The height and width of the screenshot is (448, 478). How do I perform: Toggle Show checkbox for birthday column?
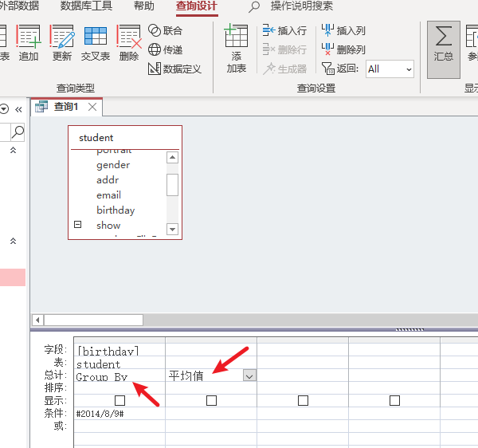tap(119, 400)
